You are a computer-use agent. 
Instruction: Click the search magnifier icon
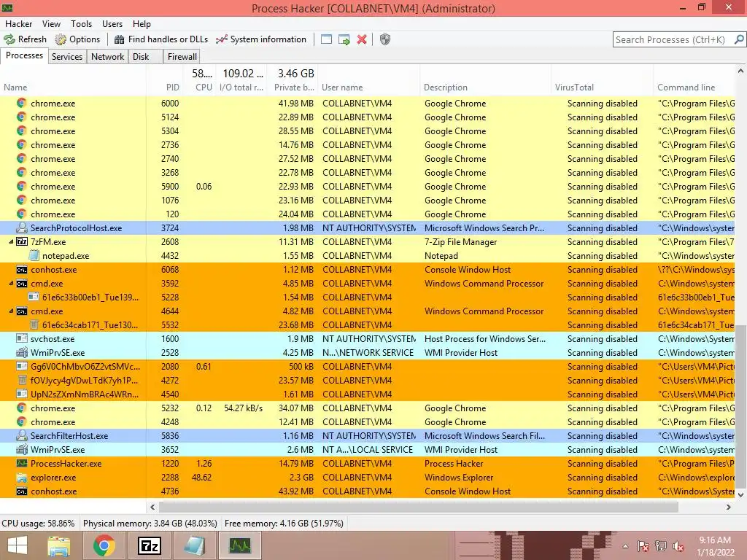click(739, 39)
